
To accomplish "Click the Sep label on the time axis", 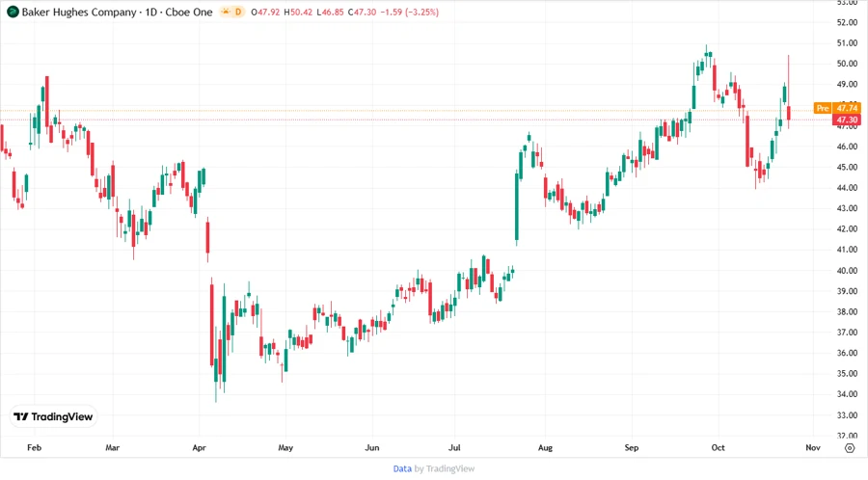I will coord(632,447).
